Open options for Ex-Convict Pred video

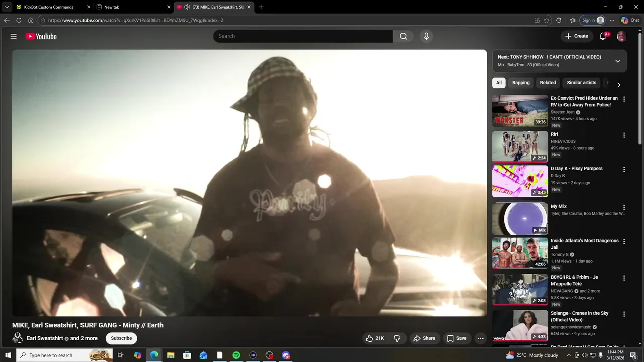[x=624, y=99]
